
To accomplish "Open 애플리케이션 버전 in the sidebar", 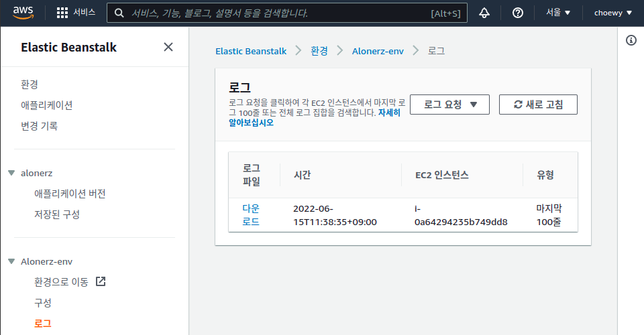I will tap(70, 194).
